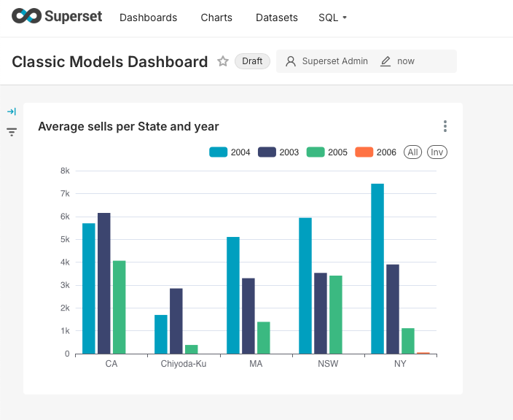Screen dimensions: 513x420
Task: Open the Dashboards menu
Action: click(x=148, y=17)
